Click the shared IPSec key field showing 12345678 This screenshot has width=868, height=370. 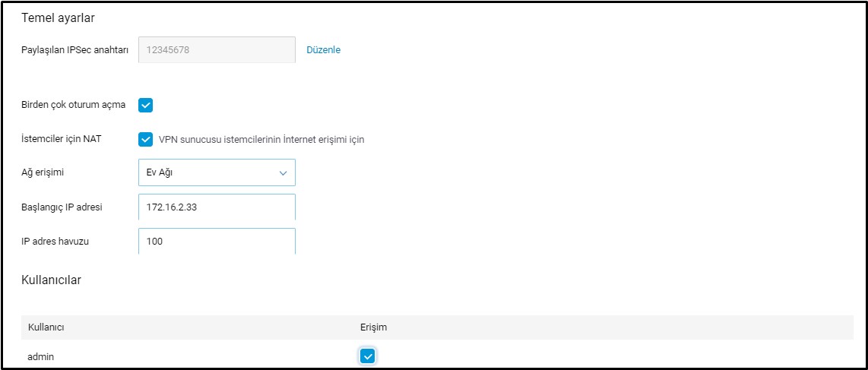pyautogui.click(x=217, y=50)
